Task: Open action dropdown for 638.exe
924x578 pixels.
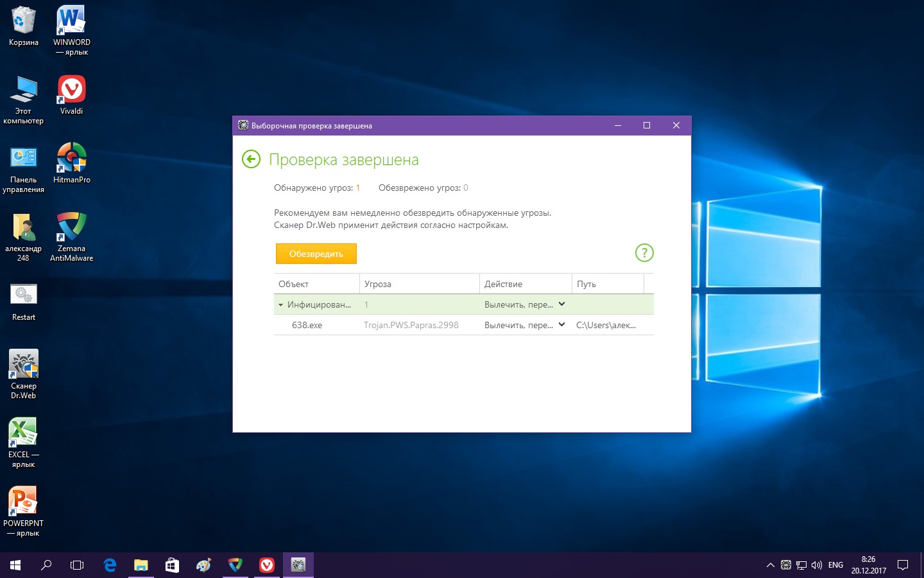Action: tap(561, 325)
